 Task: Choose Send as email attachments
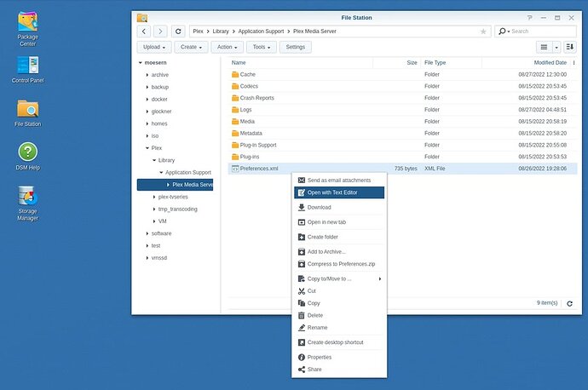coord(339,181)
